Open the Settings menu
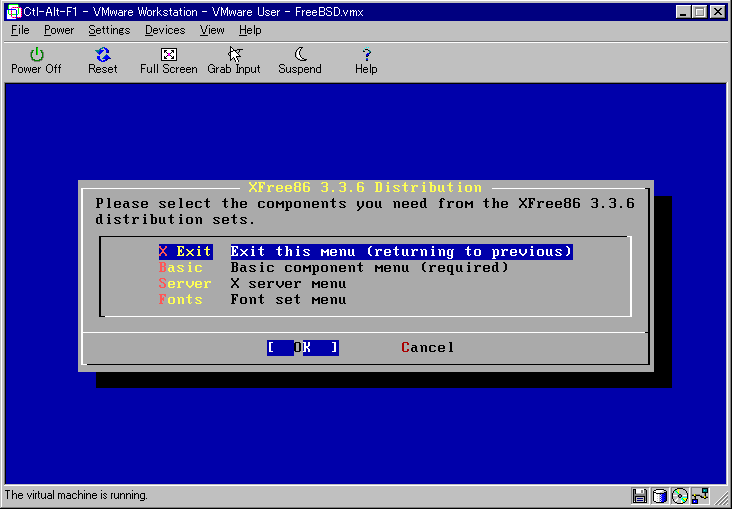Screen dimensions: 732x509 (x=109, y=30)
